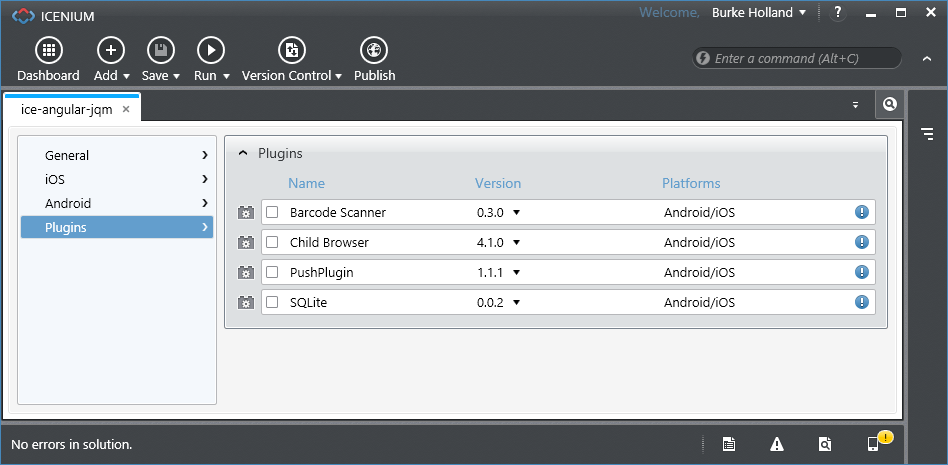The width and height of the screenshot is (948, 465).
Task: Close the ice-angular-jqm tab
Action: (126, 109)
